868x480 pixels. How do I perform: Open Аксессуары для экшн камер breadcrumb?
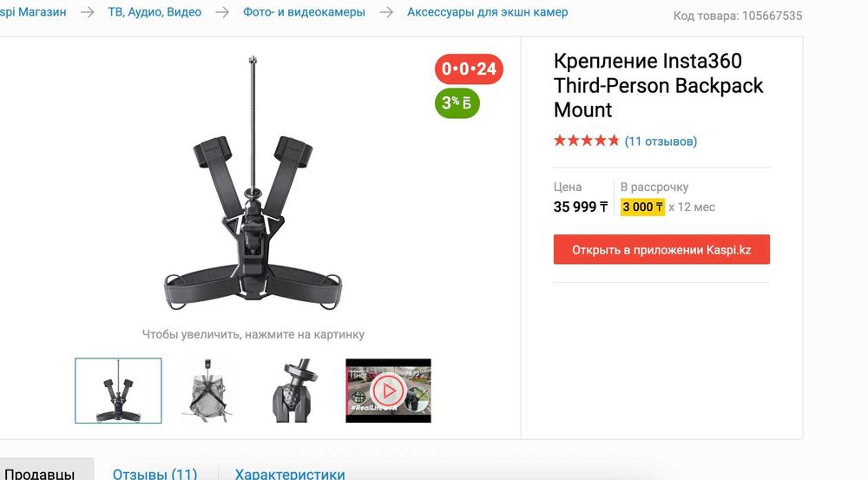pyautogui.click(x=487, y=12)
